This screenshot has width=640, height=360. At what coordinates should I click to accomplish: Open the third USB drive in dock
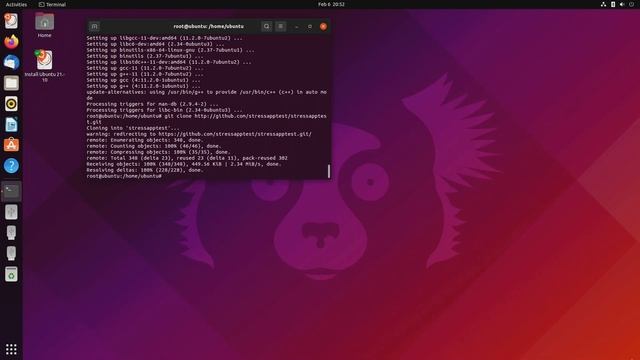click(11, 253)
